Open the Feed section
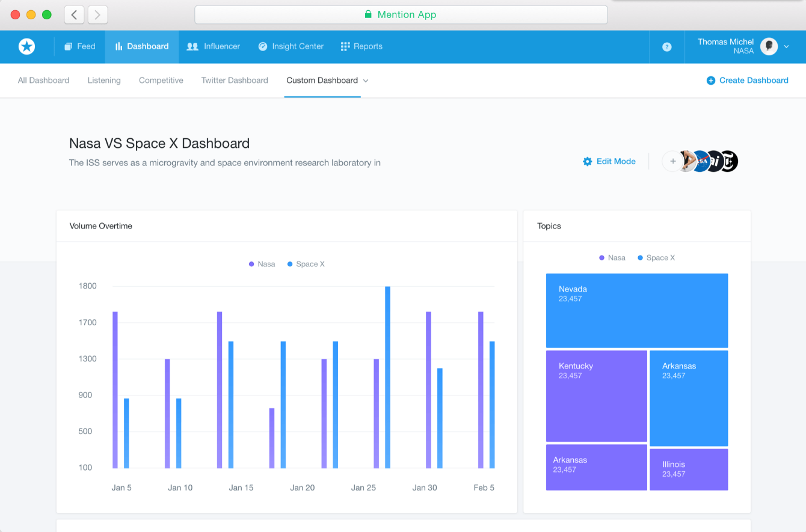This screenshot has height=532, width=806. click(80, 46)
